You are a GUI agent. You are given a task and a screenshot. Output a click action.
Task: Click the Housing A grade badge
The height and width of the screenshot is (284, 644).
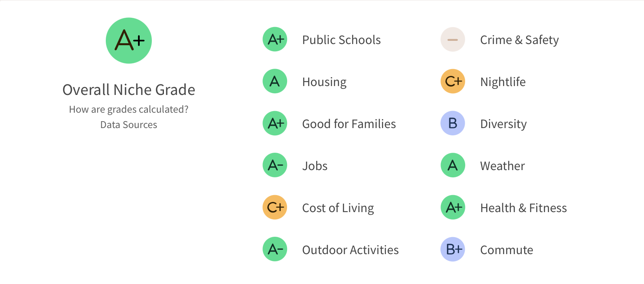tap(275, 81)
